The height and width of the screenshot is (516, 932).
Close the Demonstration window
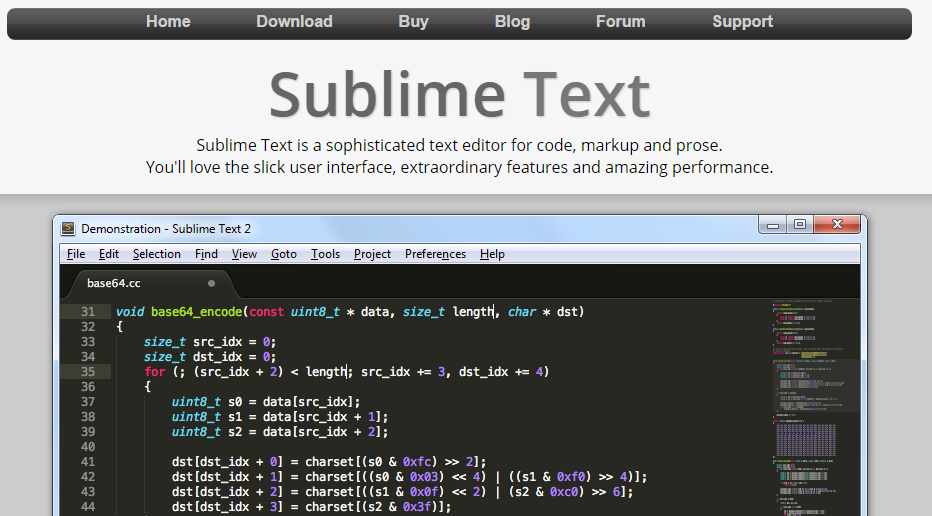(x=837, y=225)
